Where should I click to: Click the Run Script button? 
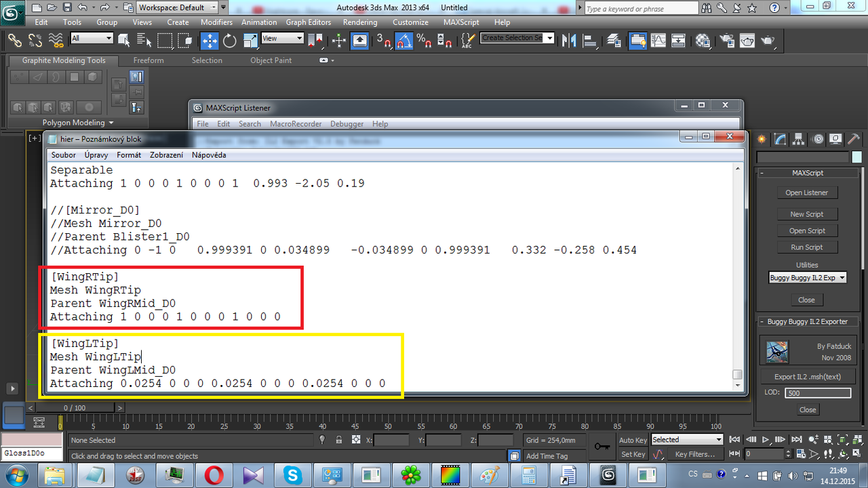click(x=807, y=247)
